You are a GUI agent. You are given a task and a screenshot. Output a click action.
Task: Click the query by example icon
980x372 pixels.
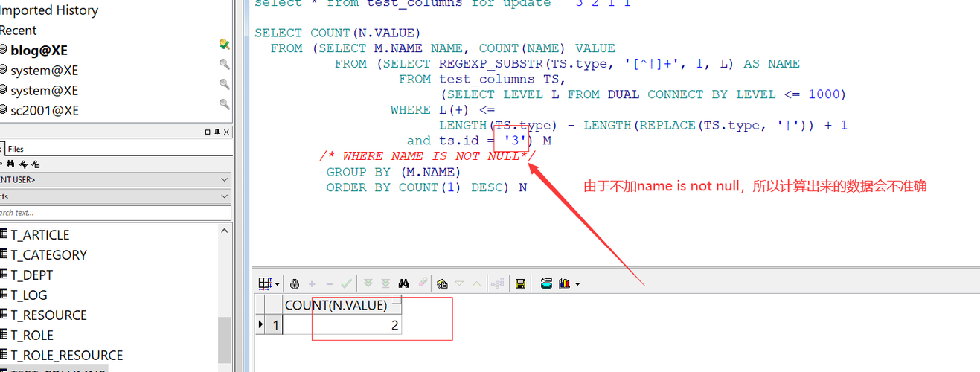442,283
